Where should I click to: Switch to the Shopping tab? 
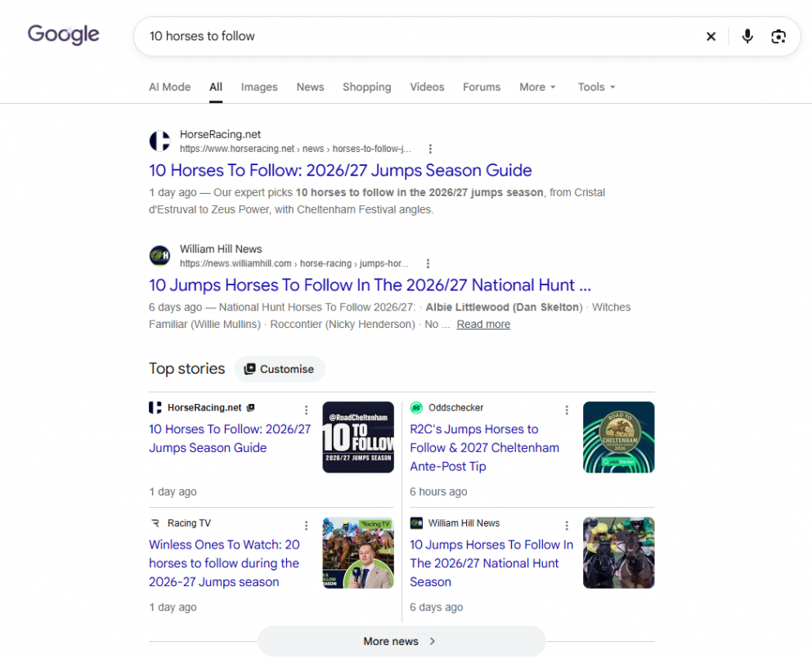366,87
